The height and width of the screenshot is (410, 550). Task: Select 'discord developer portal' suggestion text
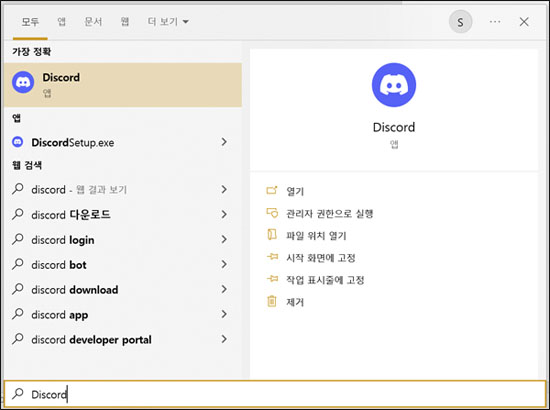pyautogui.click(x=92, y=340)
